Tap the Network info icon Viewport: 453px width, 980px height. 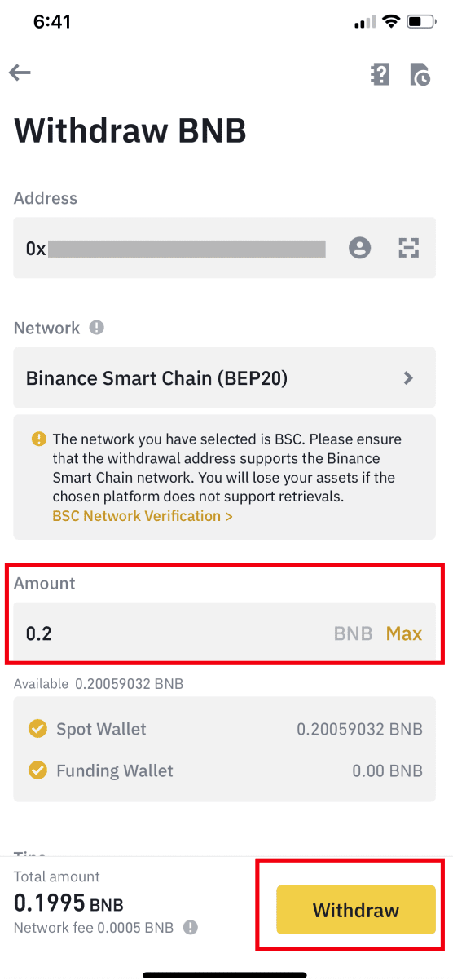97,328
